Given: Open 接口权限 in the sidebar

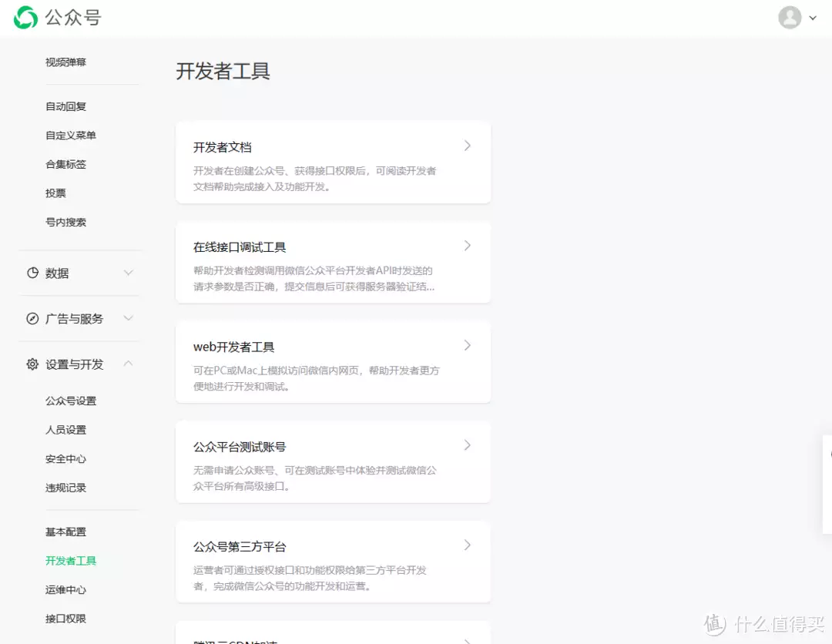Looking at the screenshot, I should pos(65,619).
